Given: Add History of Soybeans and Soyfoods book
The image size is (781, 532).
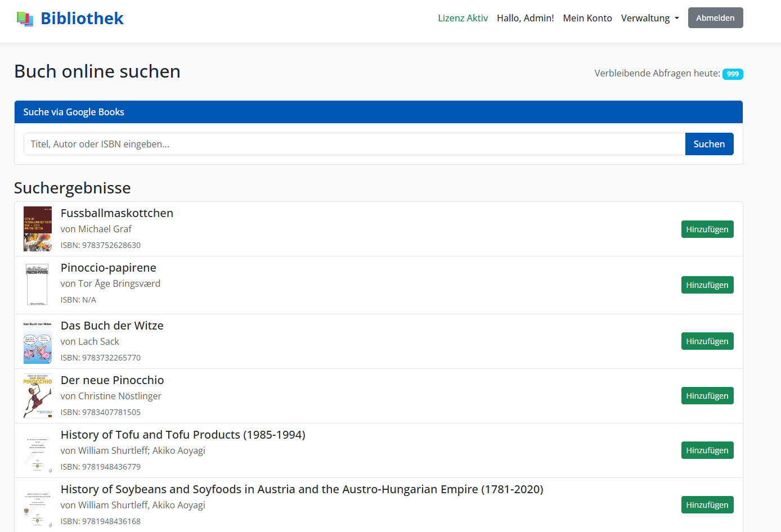Looking at the screenshot, I should pyautogui.click(x=707, y=504).
